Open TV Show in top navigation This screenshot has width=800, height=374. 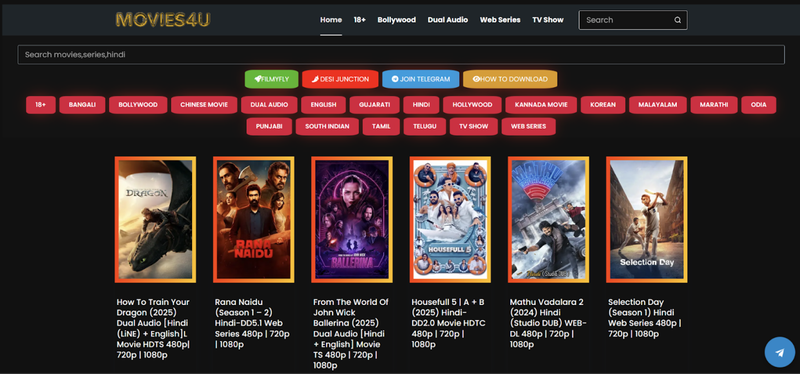pos(548,20)
